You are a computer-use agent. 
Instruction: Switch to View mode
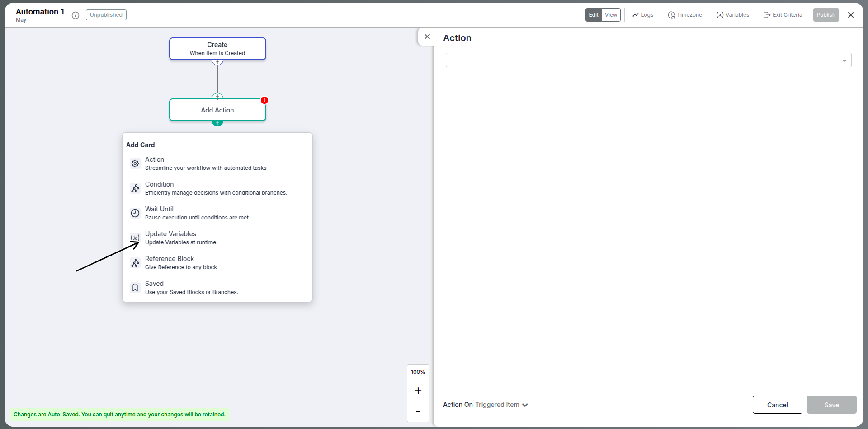pos(611,15)
